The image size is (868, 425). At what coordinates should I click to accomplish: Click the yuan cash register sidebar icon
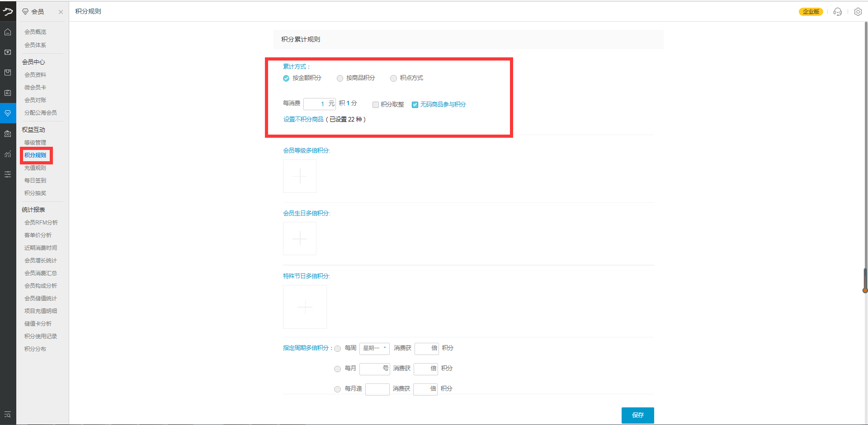(x=8, y=52)
